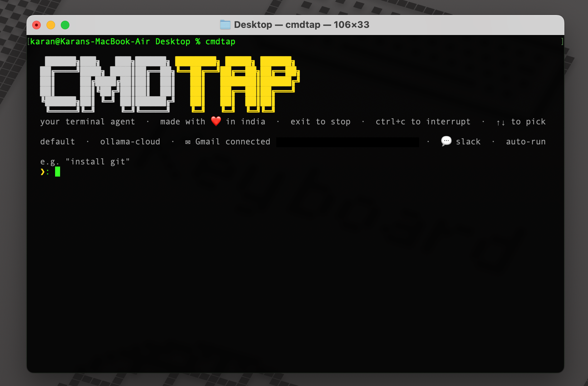Image resolution: width=588 pixels, height=386 pixels.
Task: Open the ollama-cloud model selector
Action: [x=131, y=142]
